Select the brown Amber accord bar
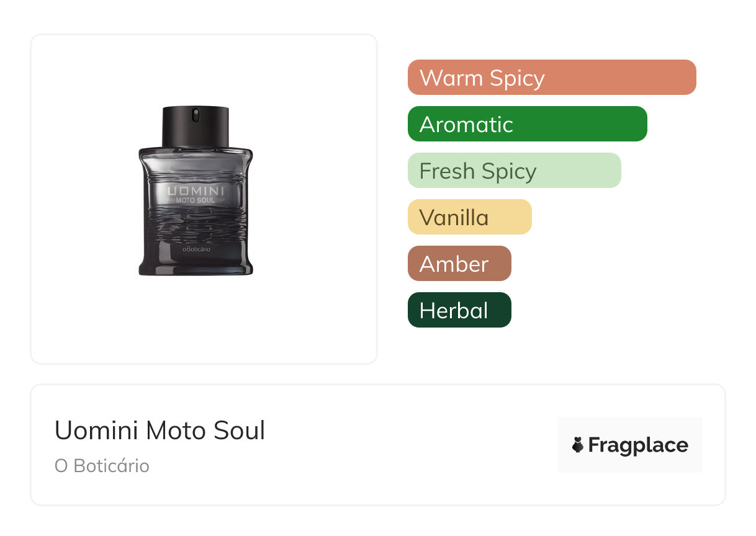This screenshot has width=756, height=536. (x=459, y=264)
